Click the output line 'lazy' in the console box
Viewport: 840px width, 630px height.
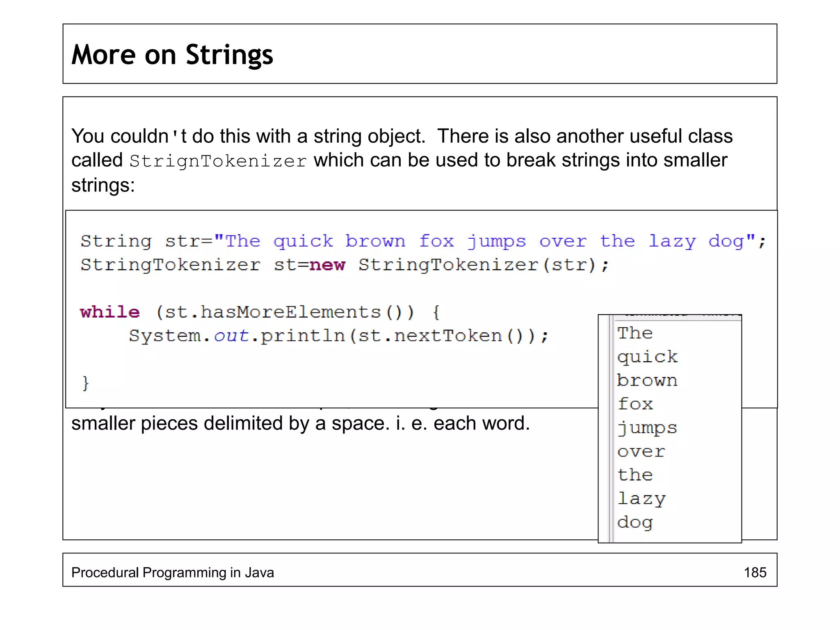pos(641,499)
